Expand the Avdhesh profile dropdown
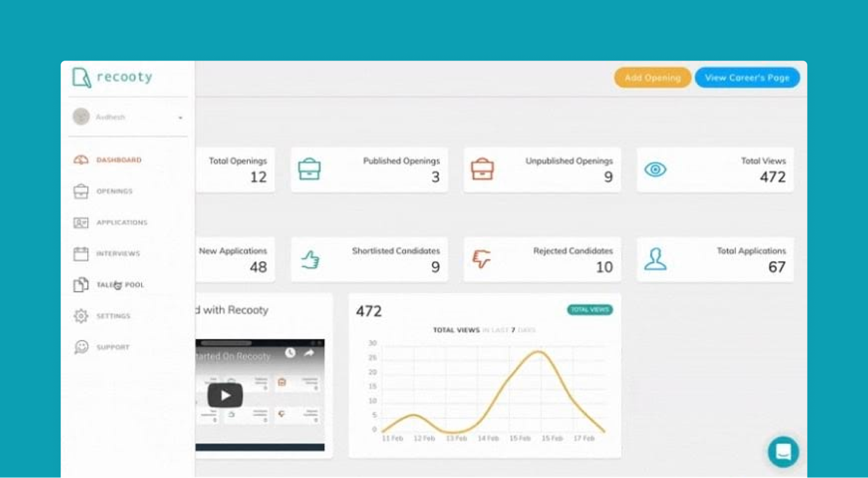 [180, 117]
